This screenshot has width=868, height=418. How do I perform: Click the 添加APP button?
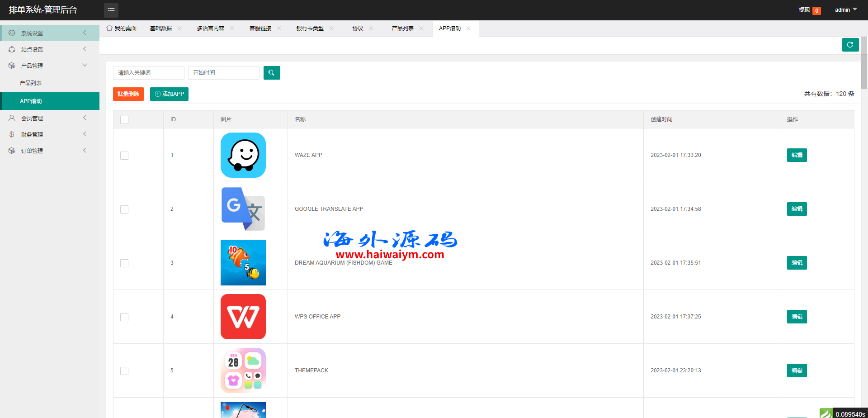click(169, 94)
